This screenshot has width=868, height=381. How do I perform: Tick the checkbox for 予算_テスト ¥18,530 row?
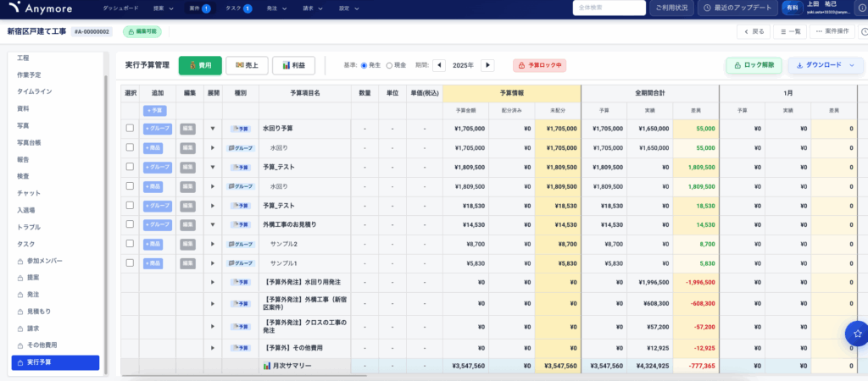[x=130, y=205]
